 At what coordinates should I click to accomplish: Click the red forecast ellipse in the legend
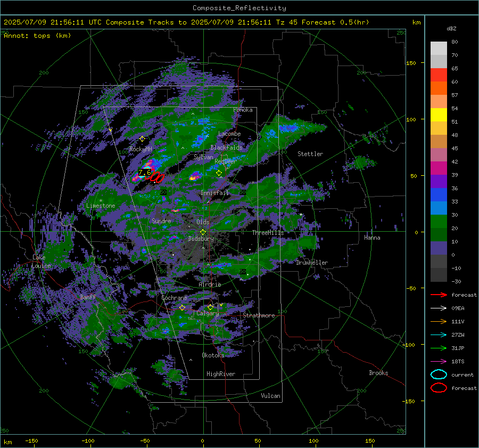[x=439, y=388]
